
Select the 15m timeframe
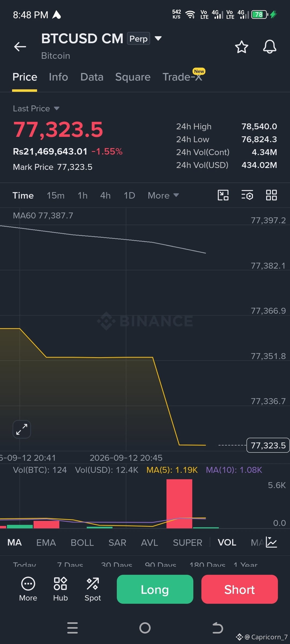56,195
